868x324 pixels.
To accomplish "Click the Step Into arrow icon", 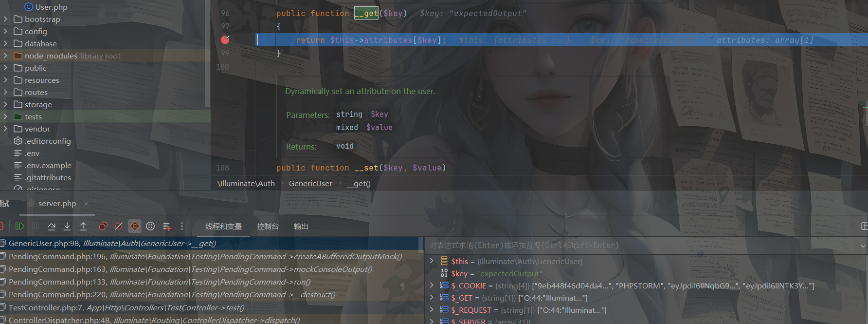I will click(x=67, y=226).
